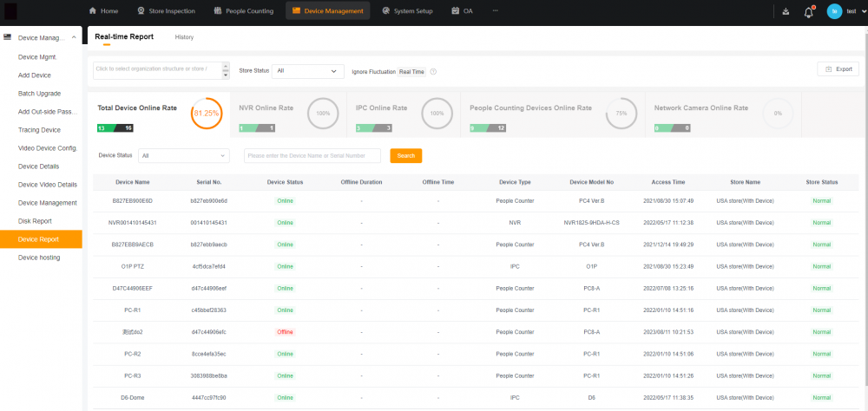Click the user avatar icon
The image size is (868, 411).
coord(834,11)
